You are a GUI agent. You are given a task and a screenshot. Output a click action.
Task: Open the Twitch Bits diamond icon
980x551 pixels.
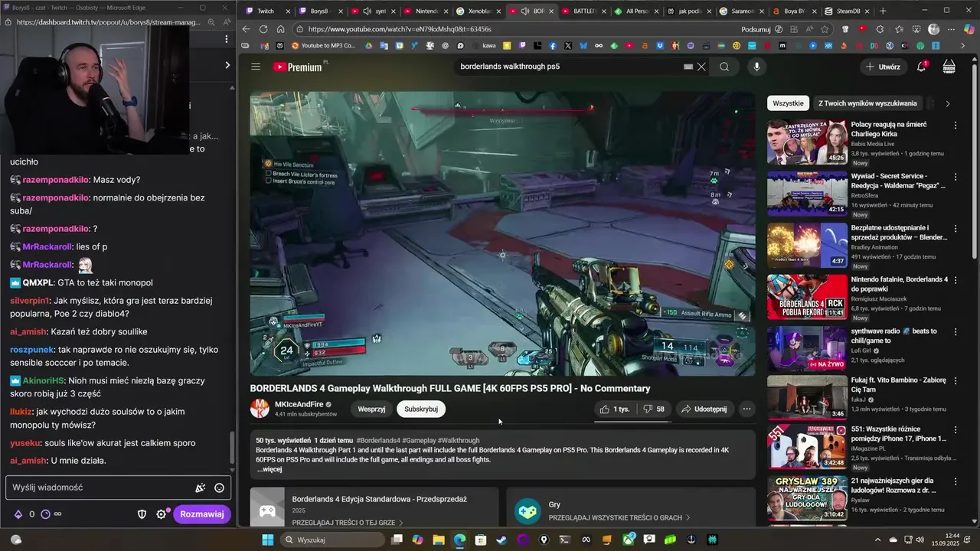tap(18, 514)
